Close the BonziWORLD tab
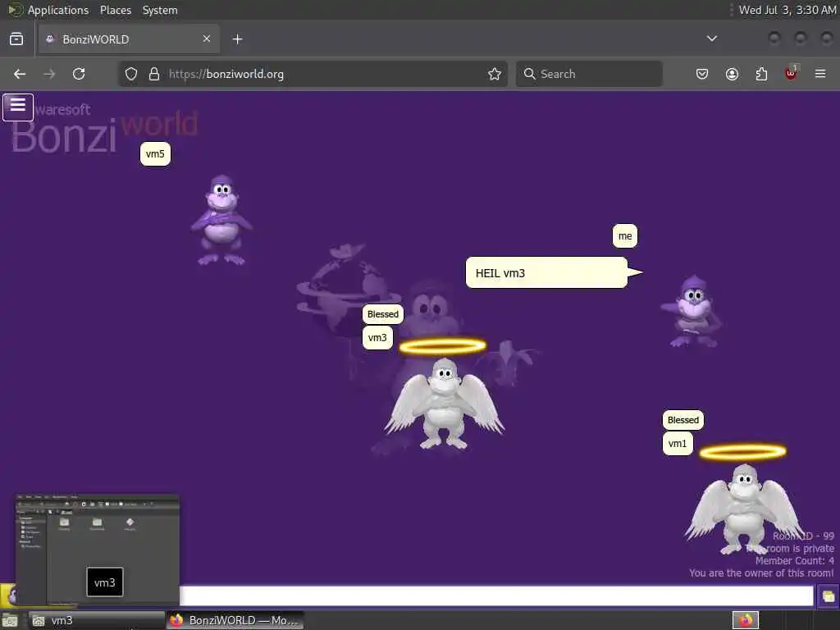840x630 pixels. click(x=207, y=39)
